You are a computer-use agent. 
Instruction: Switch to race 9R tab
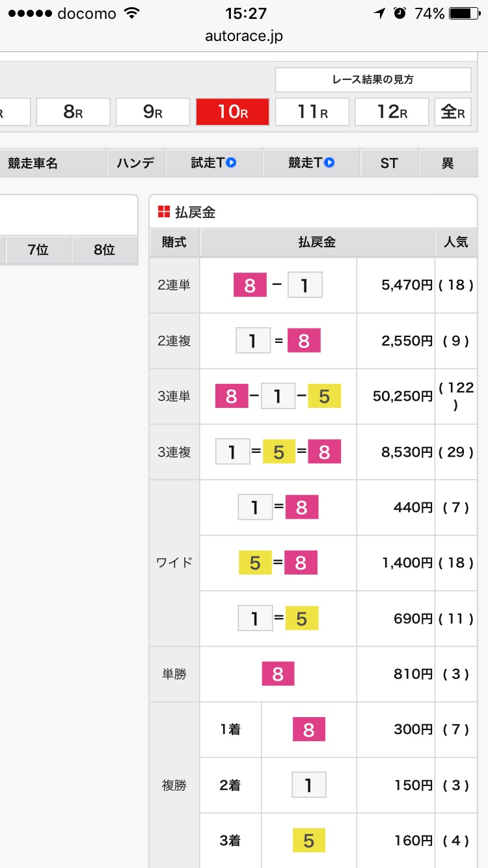[153, 112]
